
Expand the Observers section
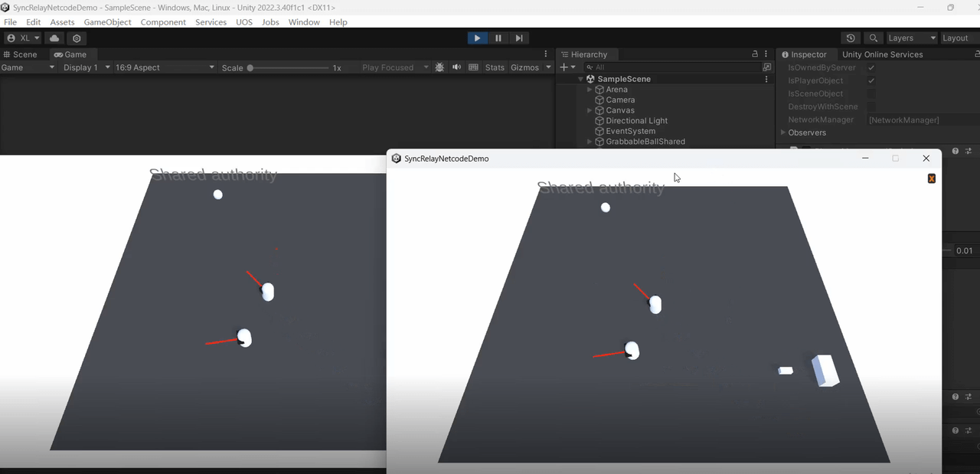pyautogui.click(x=783, y=132)
